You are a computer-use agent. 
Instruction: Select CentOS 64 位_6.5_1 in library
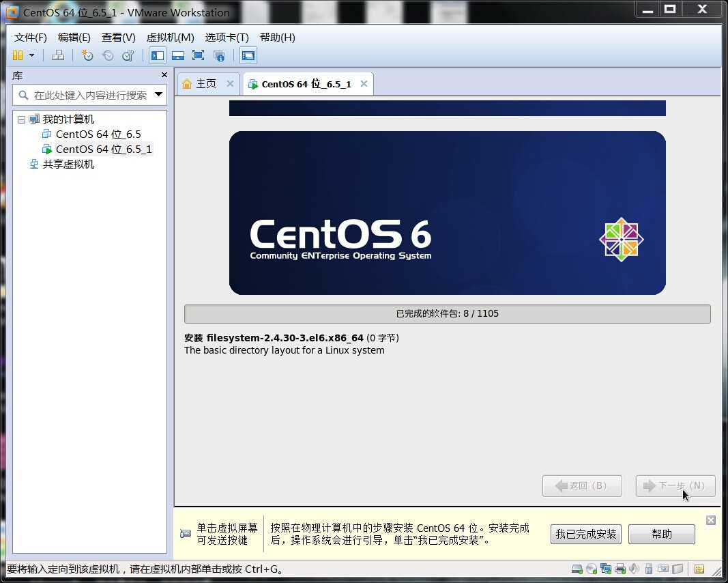(104, 149)
